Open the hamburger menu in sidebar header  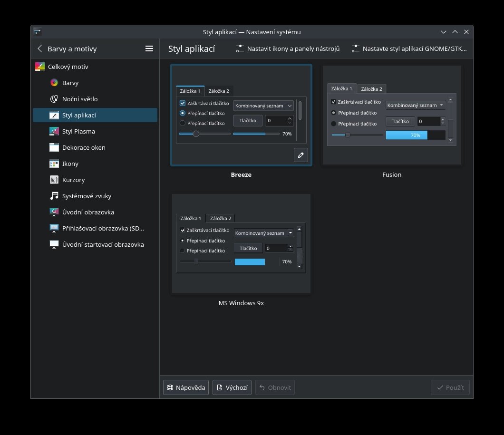click(149, 48)
